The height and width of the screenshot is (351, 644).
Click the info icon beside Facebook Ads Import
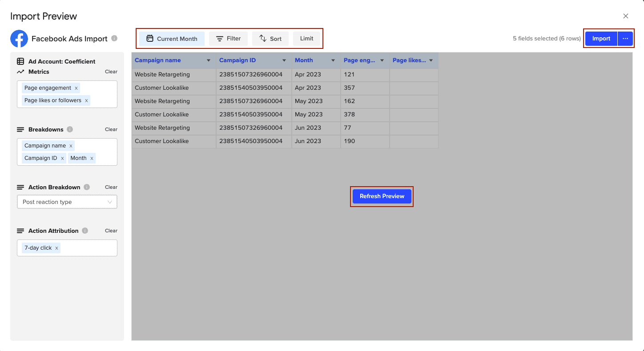tap(114, 39)
